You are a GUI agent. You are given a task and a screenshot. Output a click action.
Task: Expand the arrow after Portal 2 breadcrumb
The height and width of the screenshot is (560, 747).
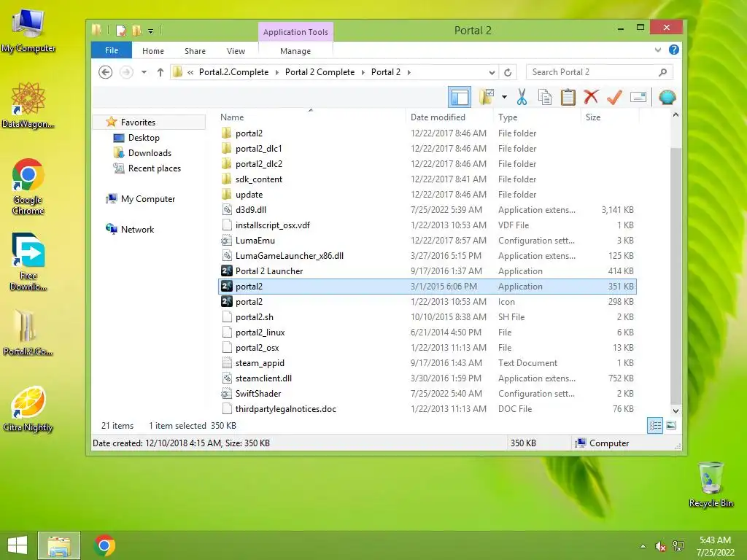[409, 72]
